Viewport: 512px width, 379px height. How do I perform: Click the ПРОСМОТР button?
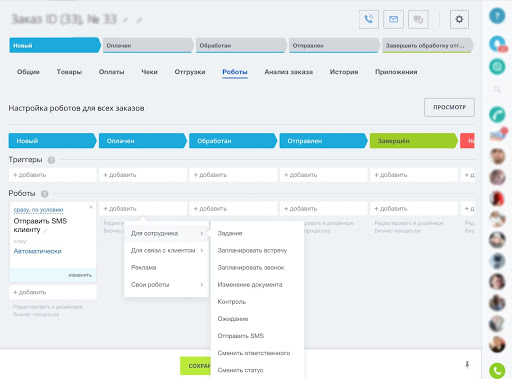pyautogui.click(x=449, y=107)
